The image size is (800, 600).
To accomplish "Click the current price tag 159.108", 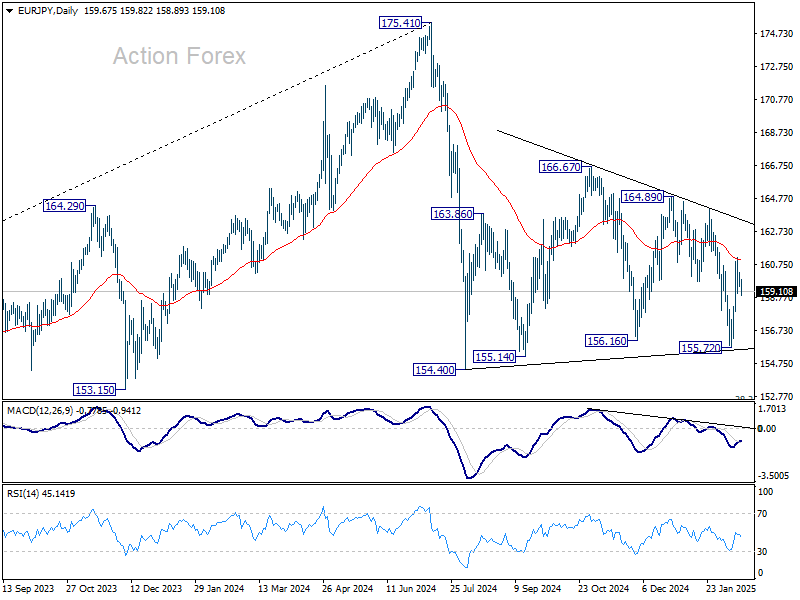I will click(x=776, y=292).
